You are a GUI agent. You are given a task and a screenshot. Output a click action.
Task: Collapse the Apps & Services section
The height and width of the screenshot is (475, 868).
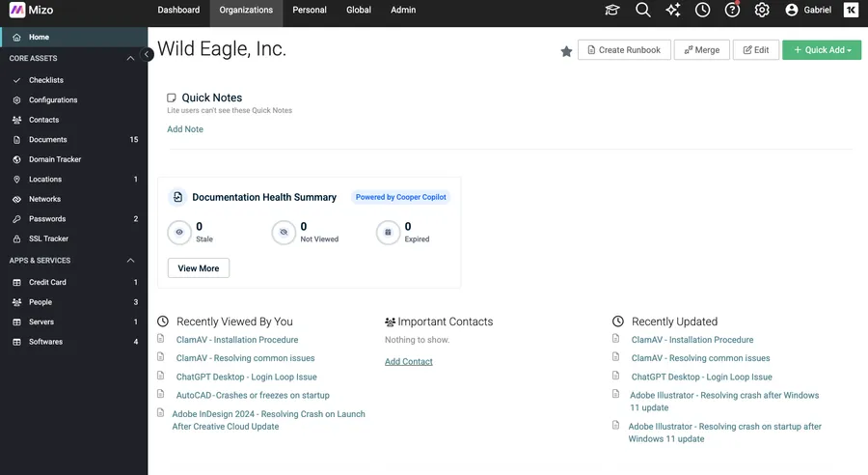[130, 261]
